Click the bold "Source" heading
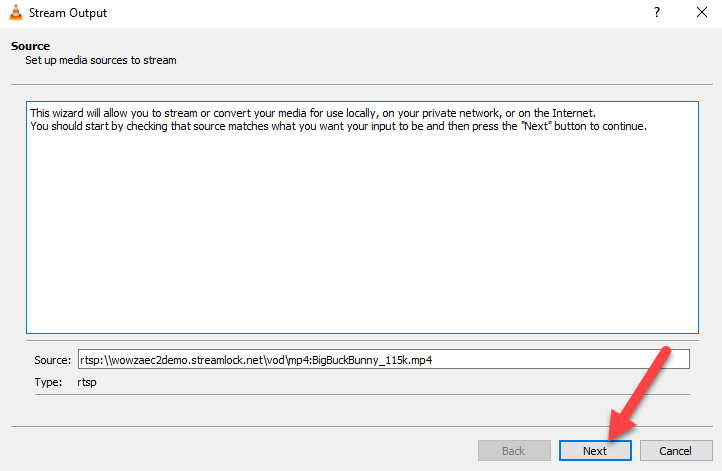Viewport: 722px width, 471px height. coord(30,46)
